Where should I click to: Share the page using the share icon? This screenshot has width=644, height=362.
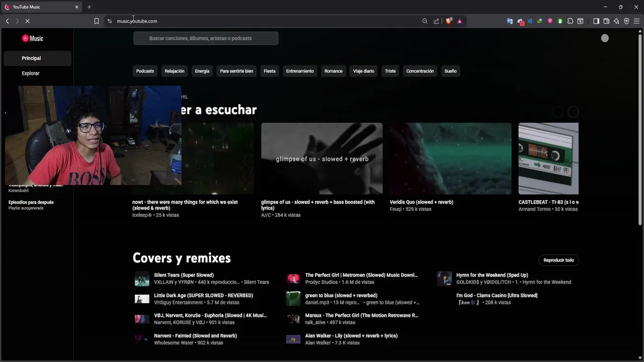click(x=436, y=21)
